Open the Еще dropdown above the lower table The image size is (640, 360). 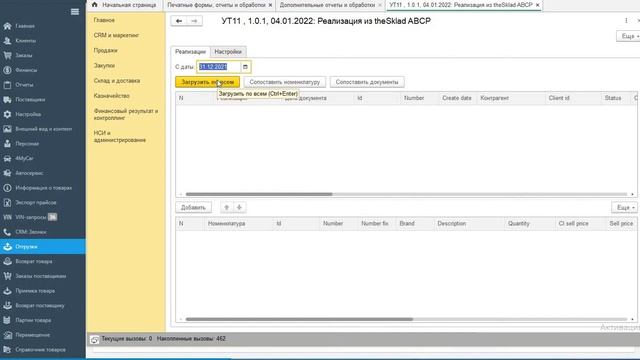(x=624, y=207)
